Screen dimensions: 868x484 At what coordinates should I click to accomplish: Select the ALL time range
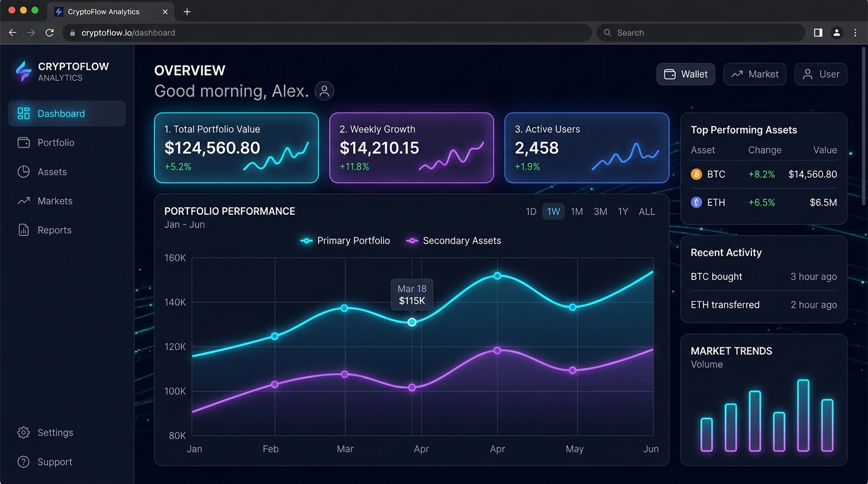pos(647,212)
